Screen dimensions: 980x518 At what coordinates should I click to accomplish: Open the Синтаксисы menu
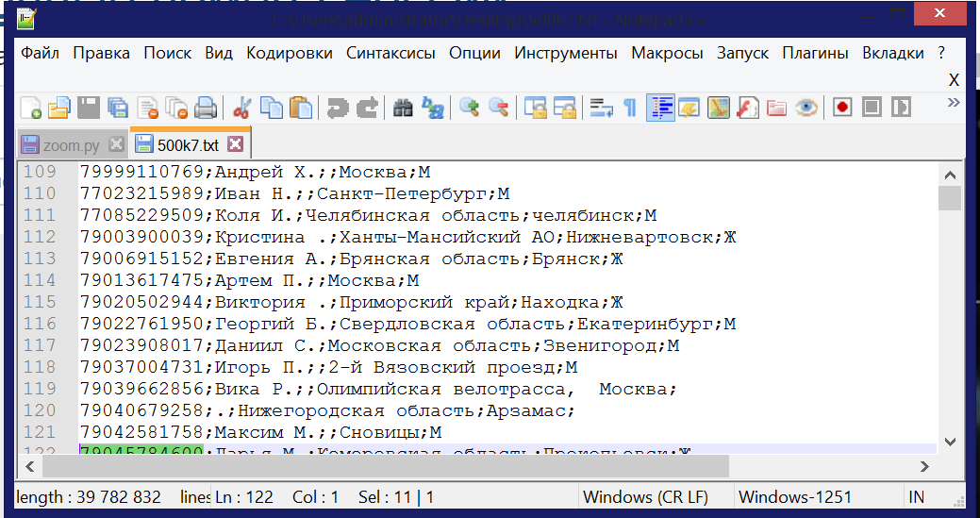point(390,53)
